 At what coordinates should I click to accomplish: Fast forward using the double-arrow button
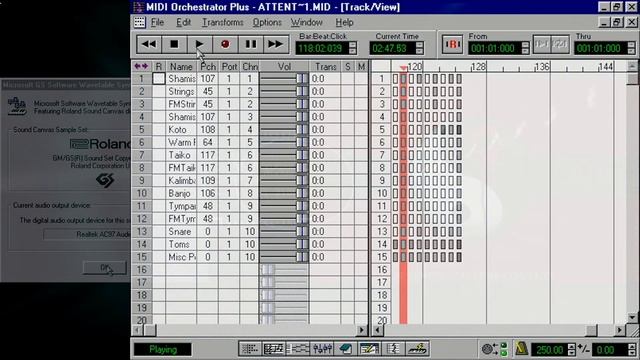pyautogui.click(x=276, y=44)
